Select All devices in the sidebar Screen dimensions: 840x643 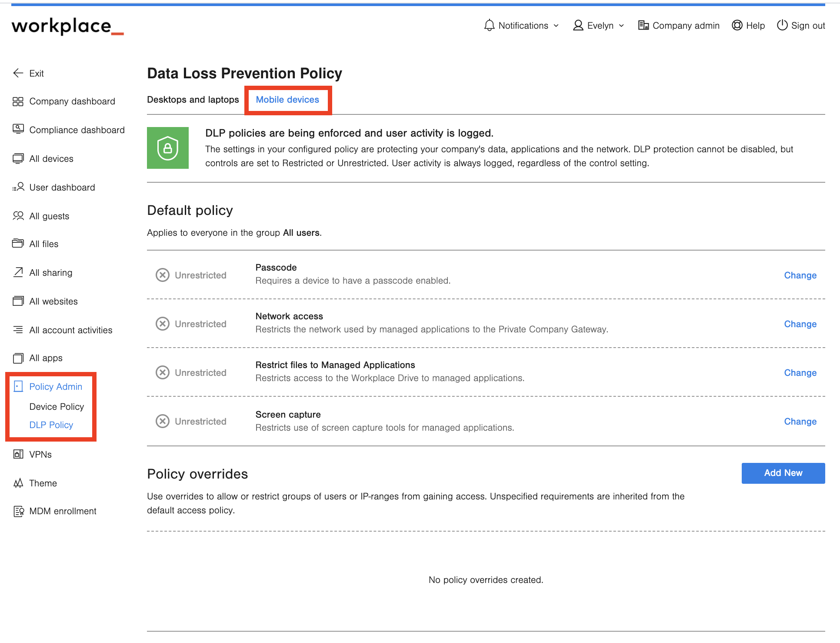[51, 158]
